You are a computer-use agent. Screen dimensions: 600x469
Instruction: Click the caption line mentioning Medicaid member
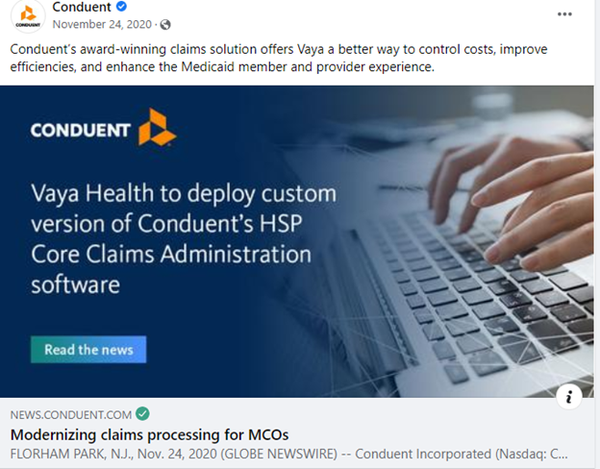(222, 67)
